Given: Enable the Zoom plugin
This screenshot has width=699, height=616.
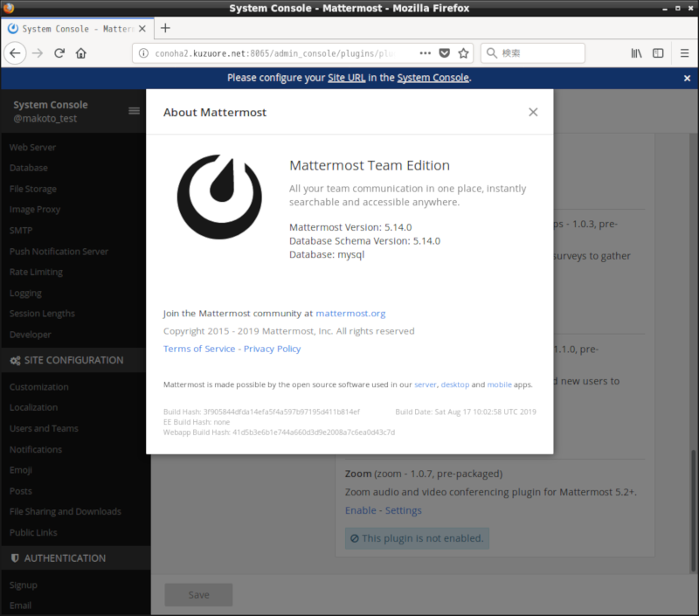Looking at the screenshot, I should pos(360,510).
